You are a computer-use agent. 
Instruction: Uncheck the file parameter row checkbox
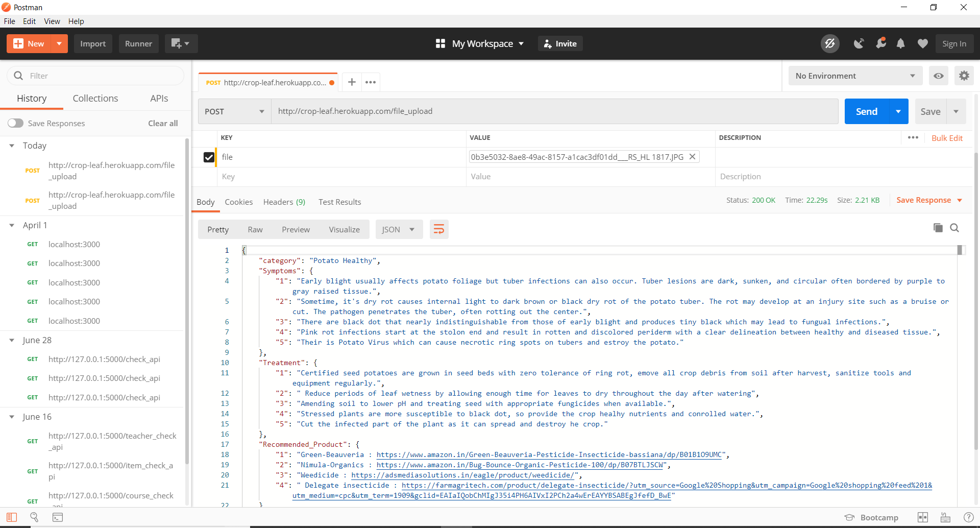(209, 157)
